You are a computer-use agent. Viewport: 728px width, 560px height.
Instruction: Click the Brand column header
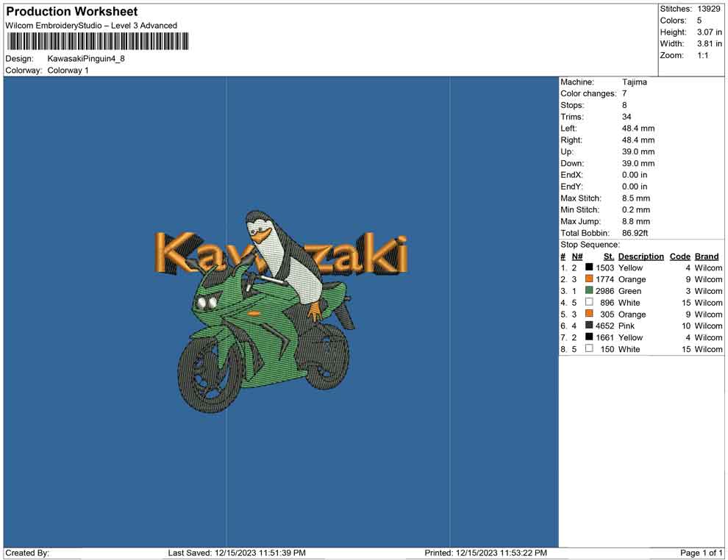pyautogui.click(x=707, y=256)
